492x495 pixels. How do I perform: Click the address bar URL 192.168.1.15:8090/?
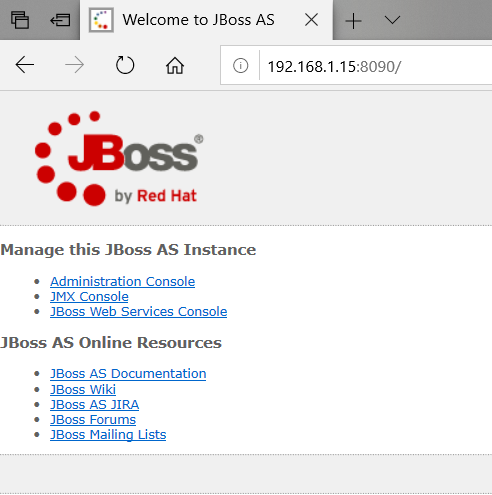[334, 67]
